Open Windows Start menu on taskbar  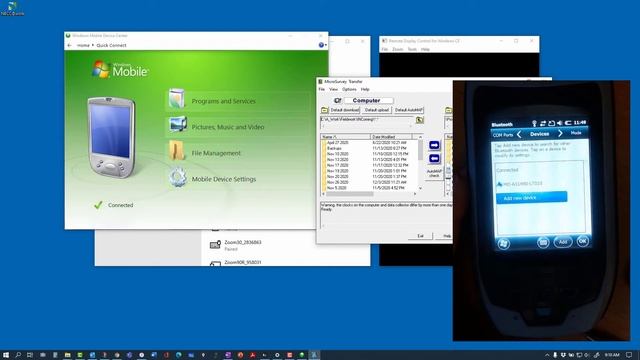[6, 355]
